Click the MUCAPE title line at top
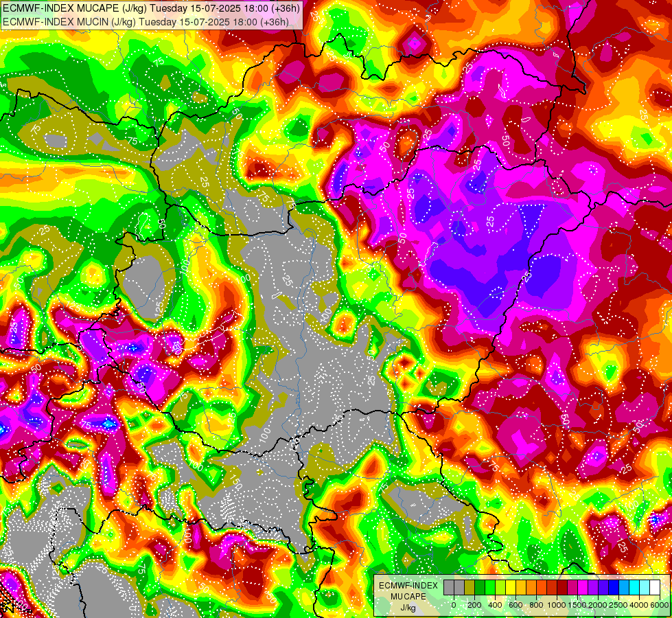The image size is (672, 618). tap(151, 8)
